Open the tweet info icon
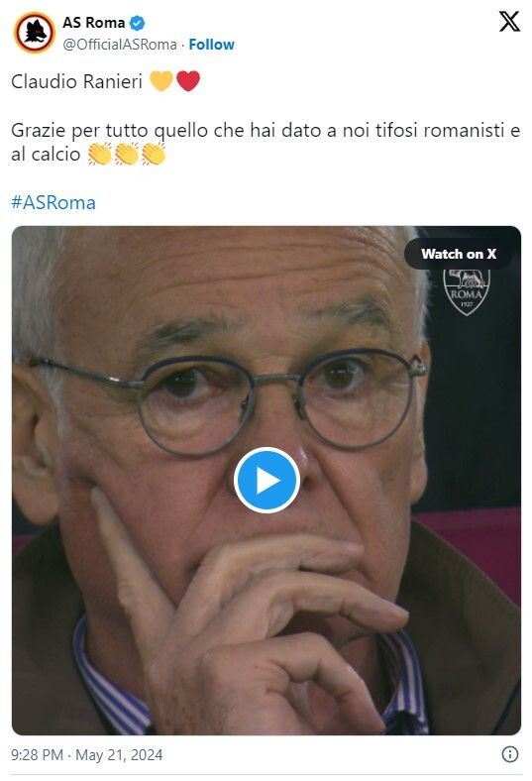Screen dimensions: 532x781 pos(509,754)
